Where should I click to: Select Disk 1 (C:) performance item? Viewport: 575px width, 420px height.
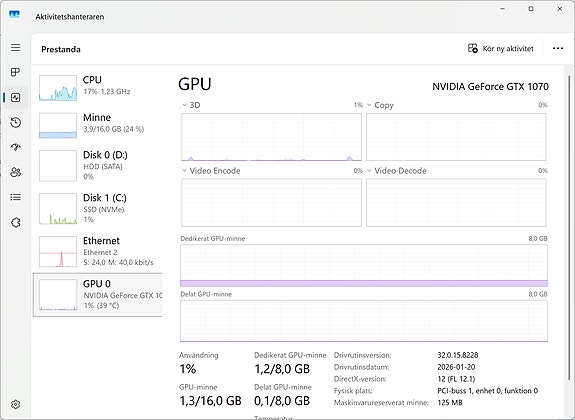coord(98,208)
